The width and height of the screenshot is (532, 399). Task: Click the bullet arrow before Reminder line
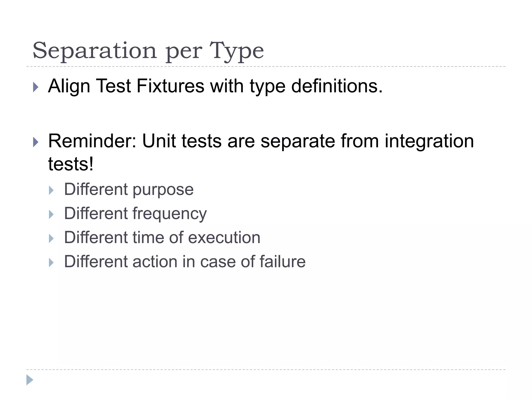[x=36, y=142]
